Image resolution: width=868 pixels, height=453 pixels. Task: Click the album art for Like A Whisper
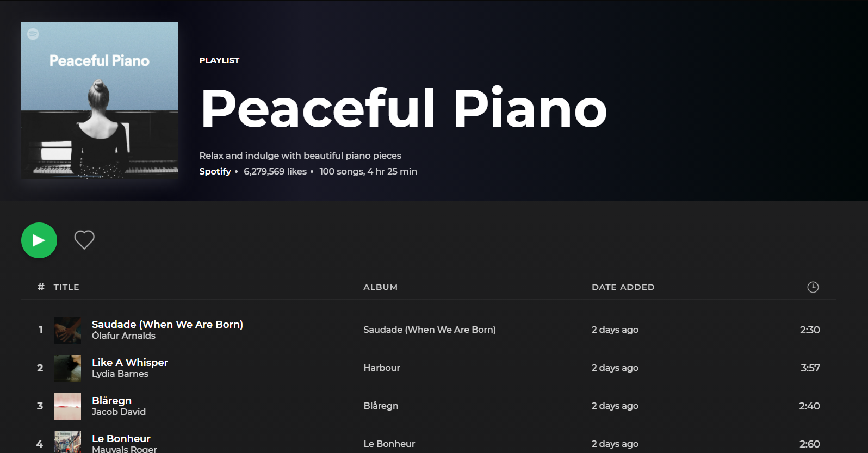[67, 368]
